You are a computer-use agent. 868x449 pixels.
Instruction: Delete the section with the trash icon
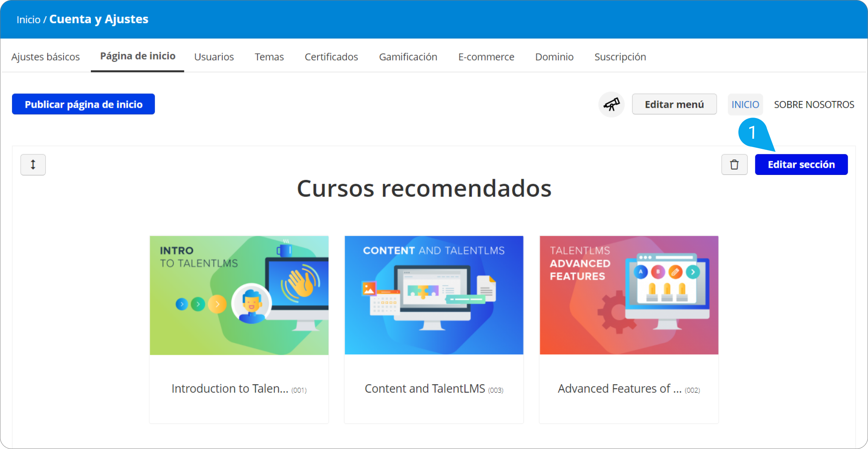(734, 165)
